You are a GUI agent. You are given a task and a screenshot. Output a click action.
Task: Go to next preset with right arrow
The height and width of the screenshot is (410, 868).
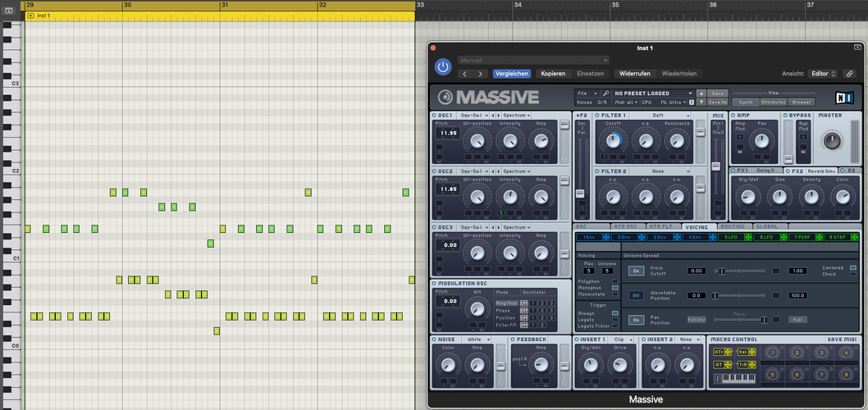coord(480,74)
